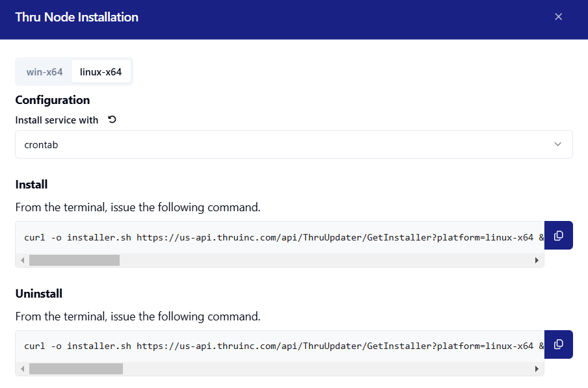Screen dimensions: 588x388
Task: Copy the Uninstall command to clipboard
Action: point(558,344)
